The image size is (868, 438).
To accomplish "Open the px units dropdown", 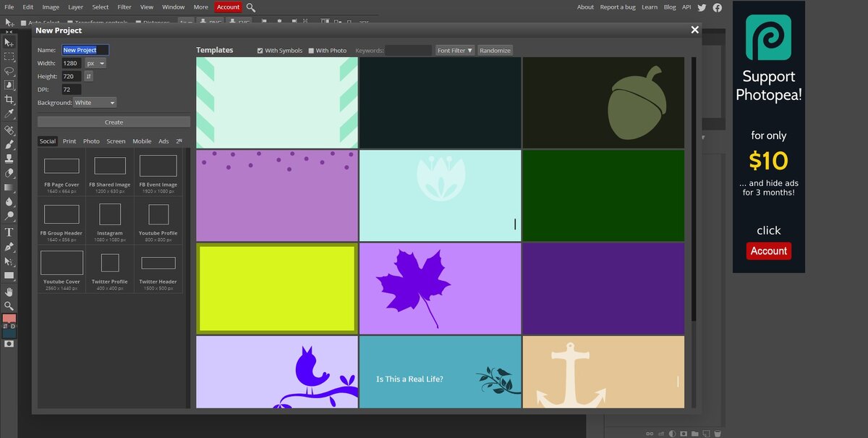I will click(95, 63).
